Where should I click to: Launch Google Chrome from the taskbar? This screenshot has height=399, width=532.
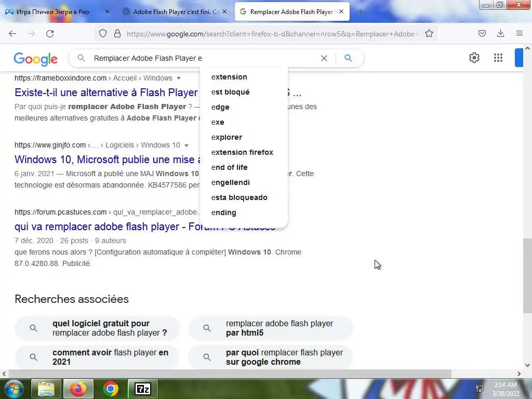click(x=111, y=389)
